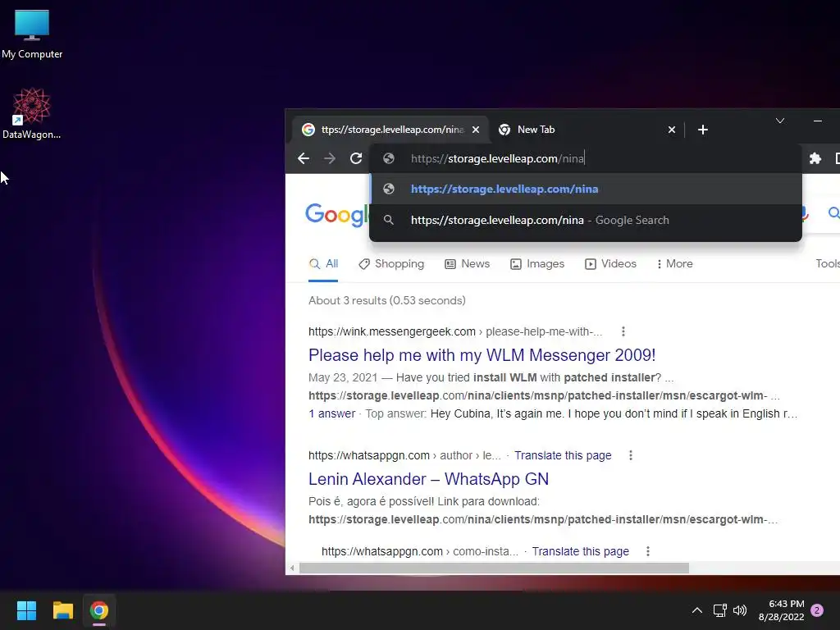Reload the current page

(356, 158)
